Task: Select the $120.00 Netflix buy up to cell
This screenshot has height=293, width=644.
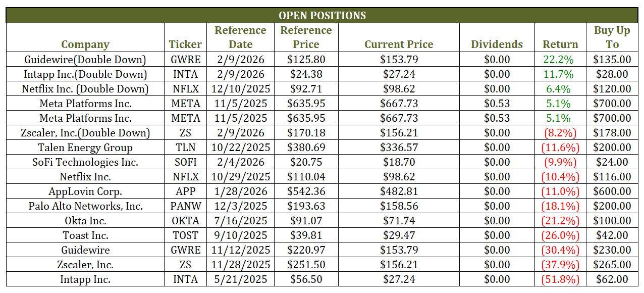Action: coord(612,89)
